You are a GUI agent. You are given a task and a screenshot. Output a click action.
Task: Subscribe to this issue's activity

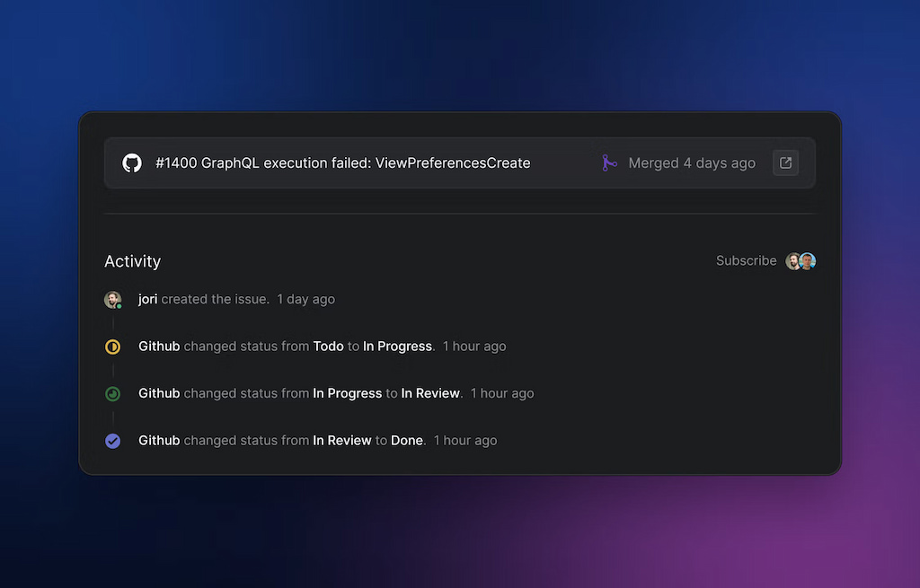(x=746, y=261)
